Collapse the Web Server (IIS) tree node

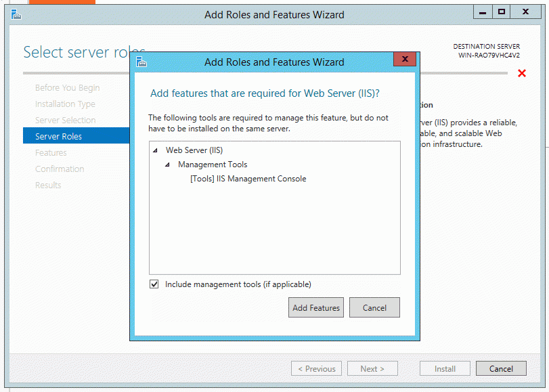click(155, 150)
